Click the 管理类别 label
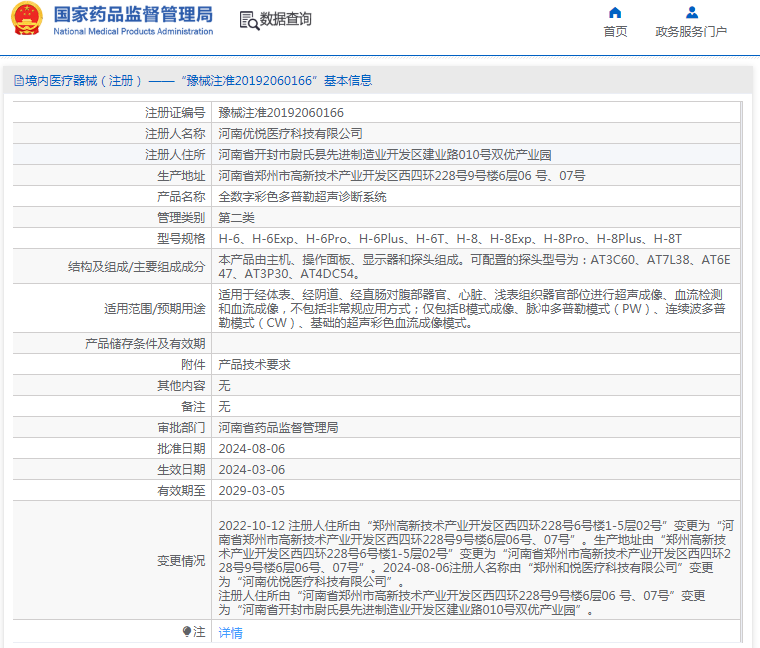Image resolution: width=760 pixels, height=648 pixels. click(x=181, y=218)
